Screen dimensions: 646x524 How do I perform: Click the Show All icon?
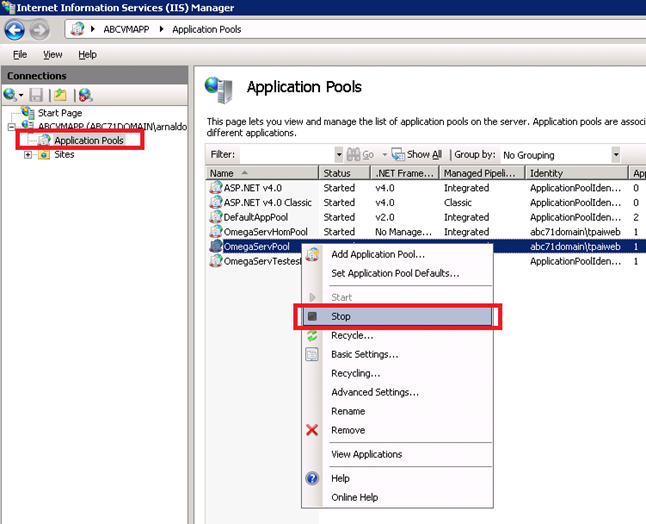click(x=398, y=154)
